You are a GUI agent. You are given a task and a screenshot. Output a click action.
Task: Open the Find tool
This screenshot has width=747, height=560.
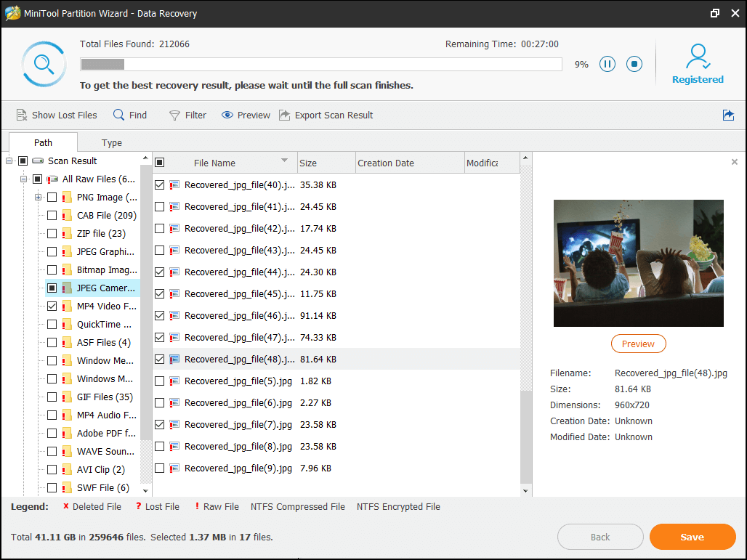(130, 115)
